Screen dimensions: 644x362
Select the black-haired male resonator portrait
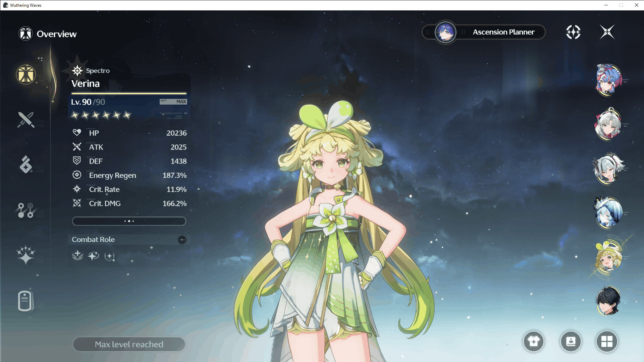[608, 301]
